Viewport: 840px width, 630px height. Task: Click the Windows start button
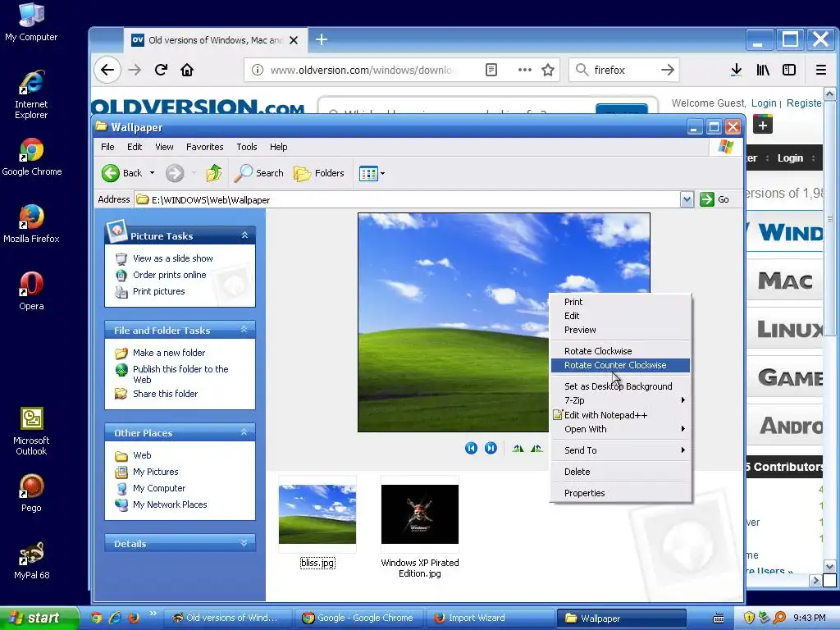coord(39,619)
